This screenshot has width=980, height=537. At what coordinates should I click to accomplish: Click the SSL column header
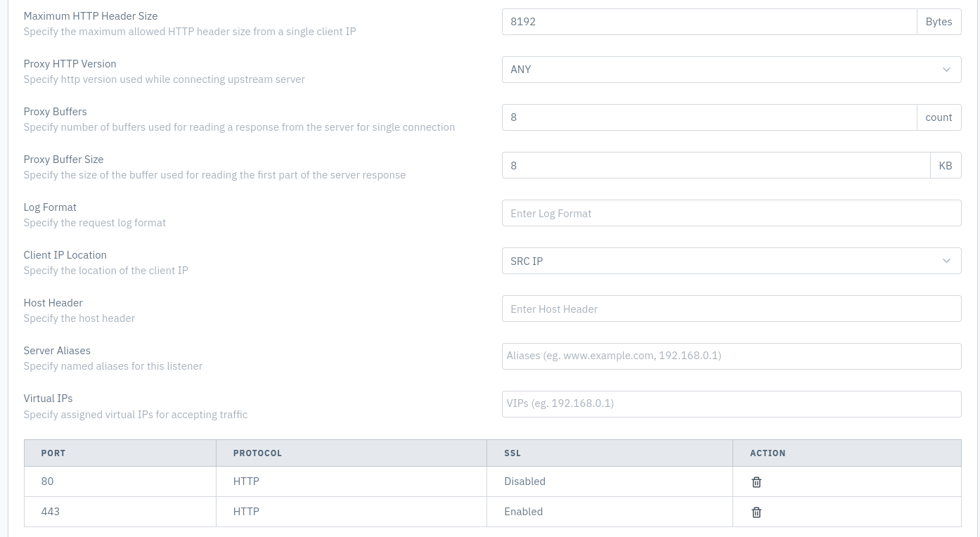click(x=610, y=453)
